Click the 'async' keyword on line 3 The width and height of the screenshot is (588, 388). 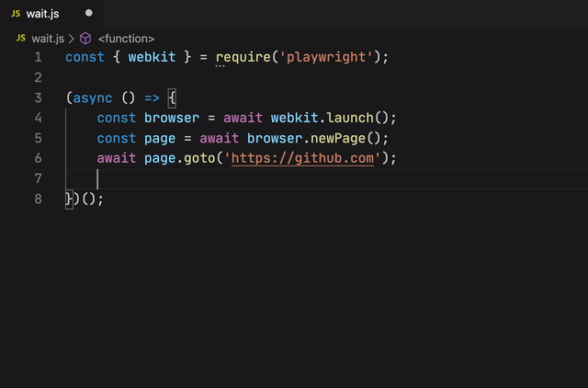[x=92, y=98]
